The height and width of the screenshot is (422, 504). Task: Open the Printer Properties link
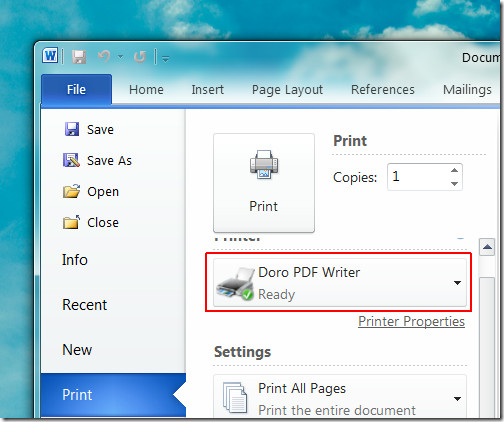point(411,322)
